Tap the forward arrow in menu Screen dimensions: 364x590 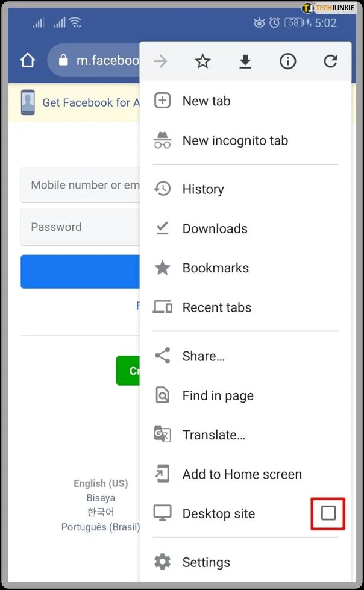[160, 61]
